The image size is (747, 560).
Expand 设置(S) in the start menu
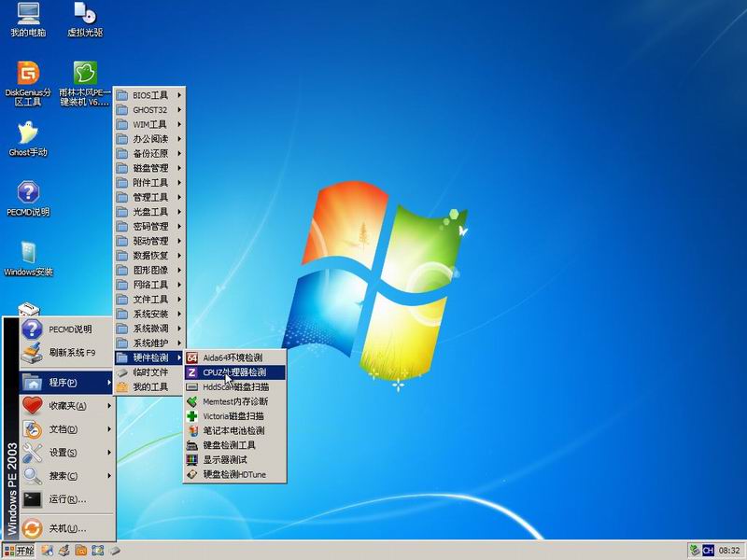tap(66, 453)
